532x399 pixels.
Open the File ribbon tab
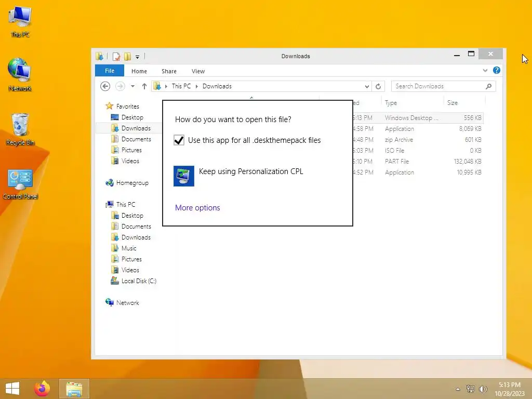click(110, 71)
